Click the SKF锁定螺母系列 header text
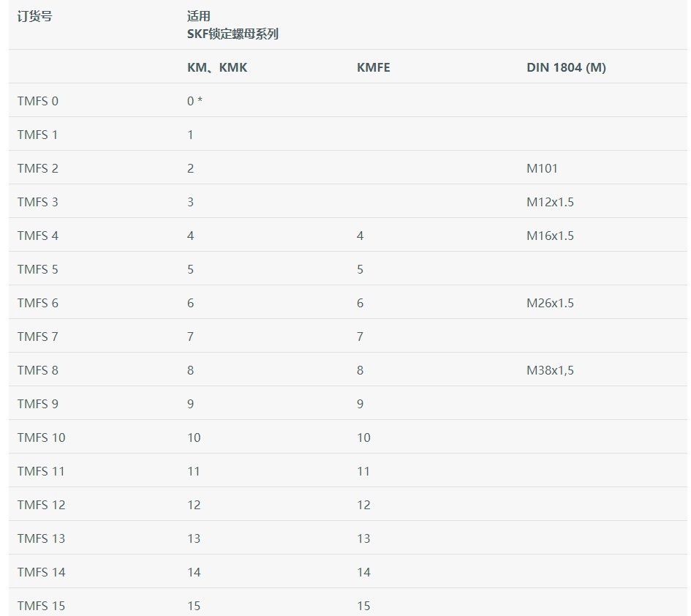 click(x=233, y=34)
